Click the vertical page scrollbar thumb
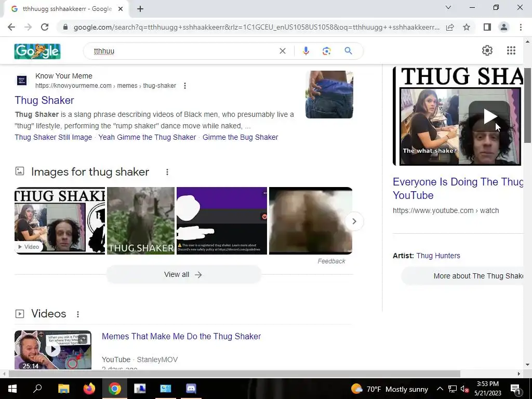 click(527, 105)
